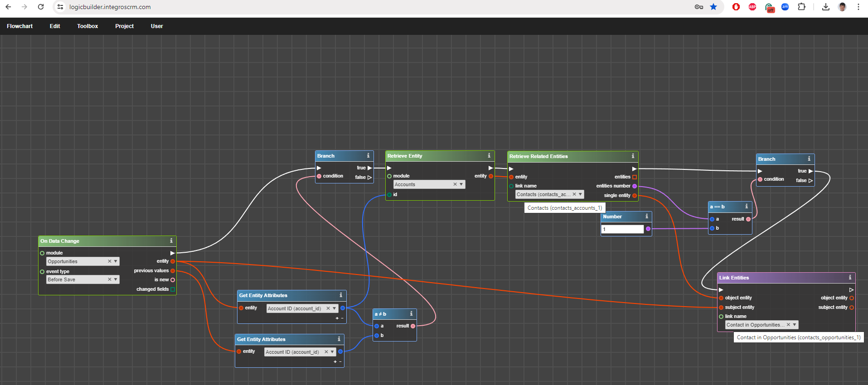868x385 pixels.
Task: Select the On Data Change node title
Action: coord(60,241)
